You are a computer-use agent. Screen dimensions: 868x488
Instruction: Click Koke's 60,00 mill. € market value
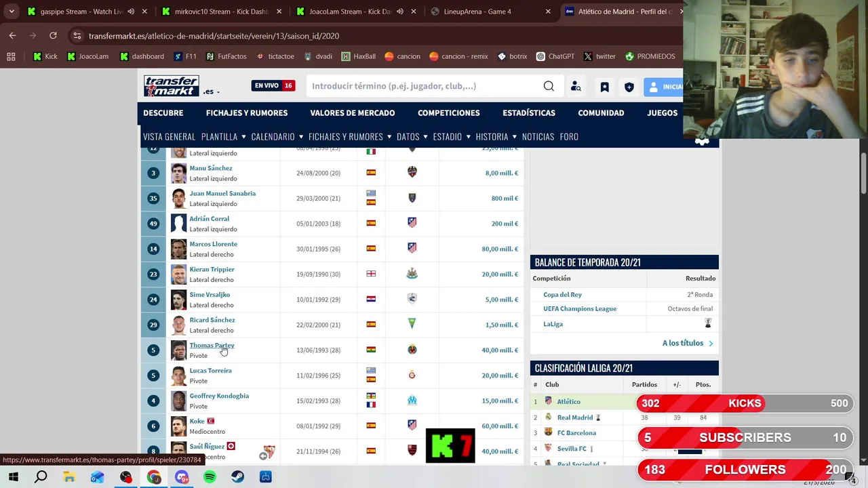pyautogui.click(x=500, y=426)
